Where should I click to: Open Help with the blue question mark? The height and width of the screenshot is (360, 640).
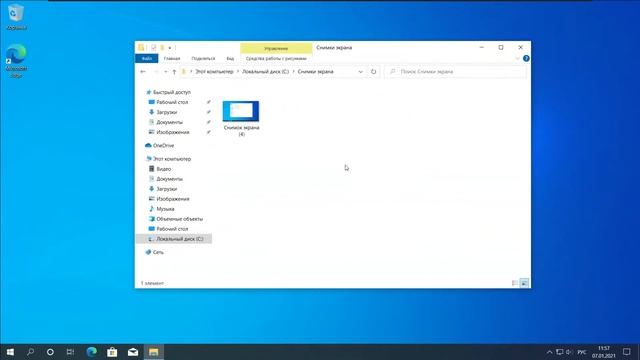click(526, 58)
